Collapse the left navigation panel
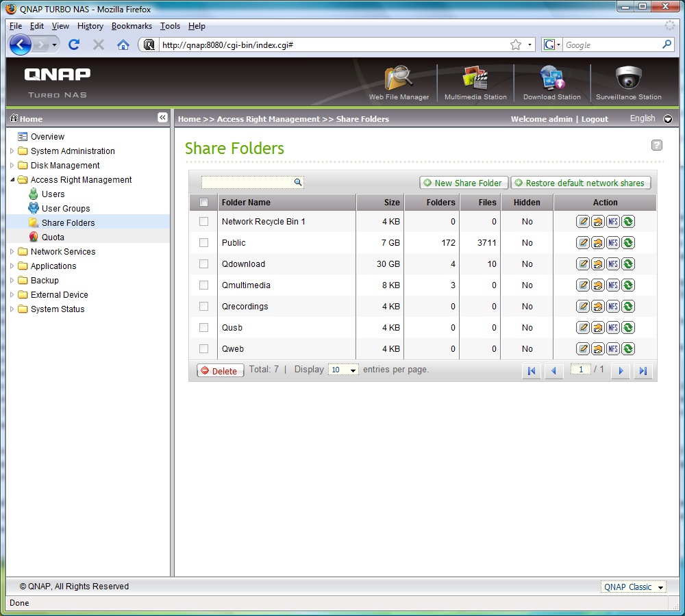The height and width of the screenshot is (616, 685). [162, 118]
